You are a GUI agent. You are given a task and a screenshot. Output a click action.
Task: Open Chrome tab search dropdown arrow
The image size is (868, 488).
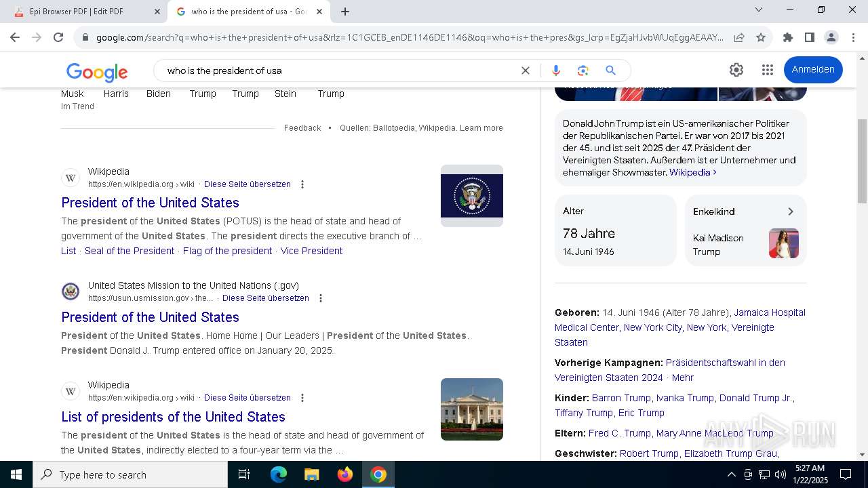point(759,9)
